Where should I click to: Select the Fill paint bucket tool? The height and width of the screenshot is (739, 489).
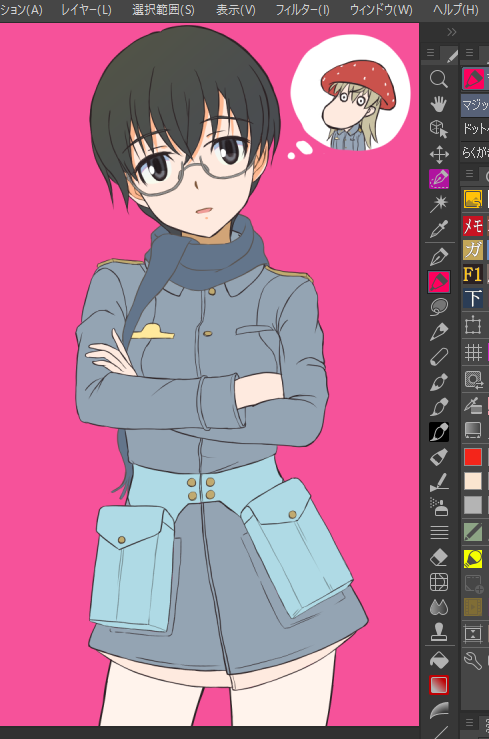pos(439,660)
